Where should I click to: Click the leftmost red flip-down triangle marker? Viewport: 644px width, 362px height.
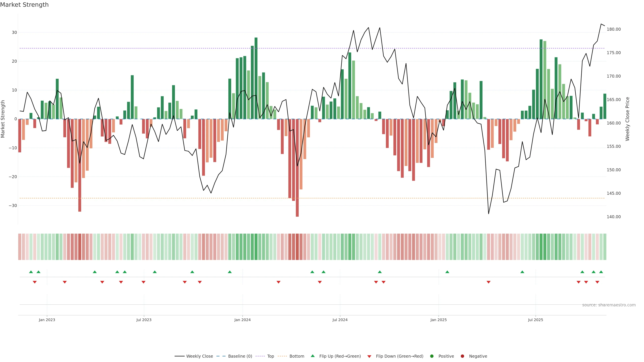(35, 282)
